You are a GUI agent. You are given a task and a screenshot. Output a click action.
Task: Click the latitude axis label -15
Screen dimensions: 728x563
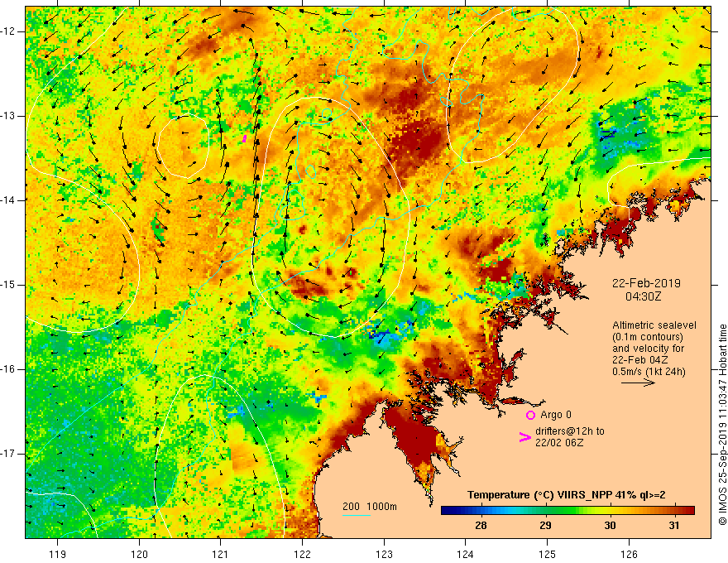point(8,285)
